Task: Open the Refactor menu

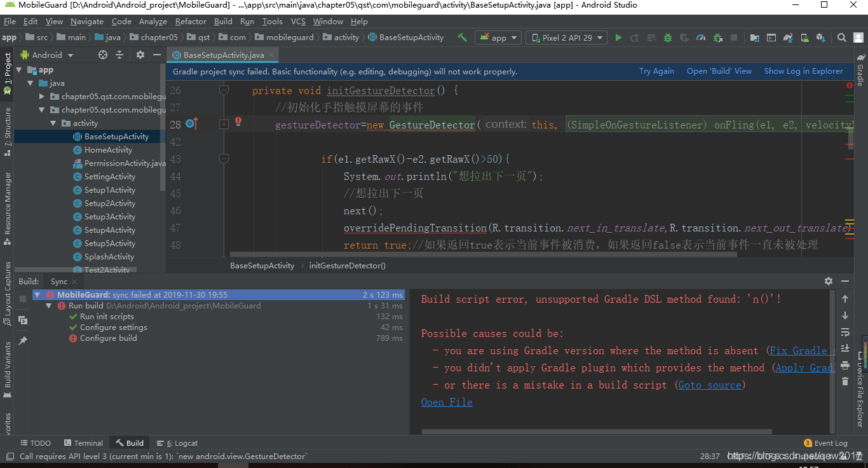Action: [191, 21]
